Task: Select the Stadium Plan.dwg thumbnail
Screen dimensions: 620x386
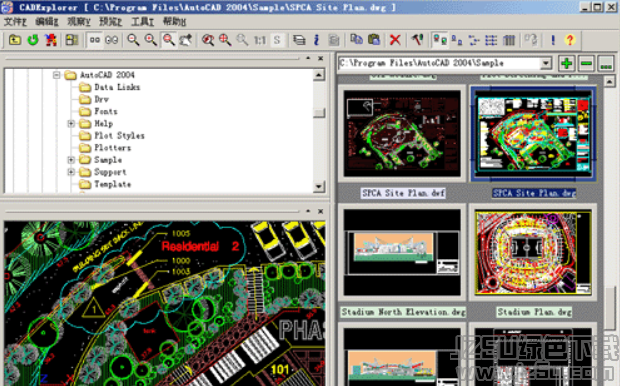Action: point(533,253)
